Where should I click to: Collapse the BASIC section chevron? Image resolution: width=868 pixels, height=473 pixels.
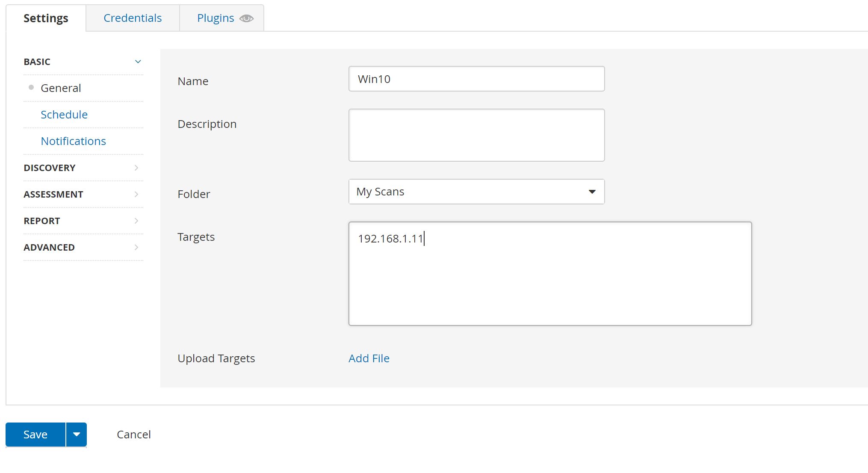138,62
